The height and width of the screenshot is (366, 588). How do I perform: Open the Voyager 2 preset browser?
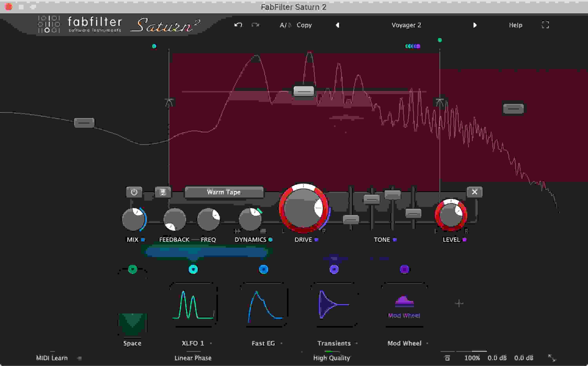pos(407,25)
